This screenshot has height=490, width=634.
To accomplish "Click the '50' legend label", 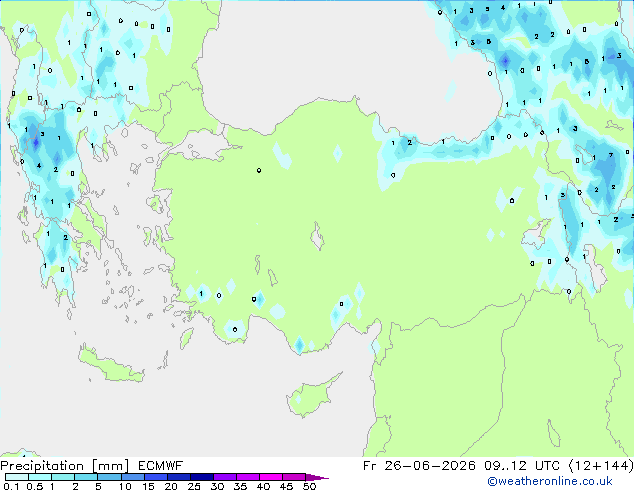I will click(310, 486).
